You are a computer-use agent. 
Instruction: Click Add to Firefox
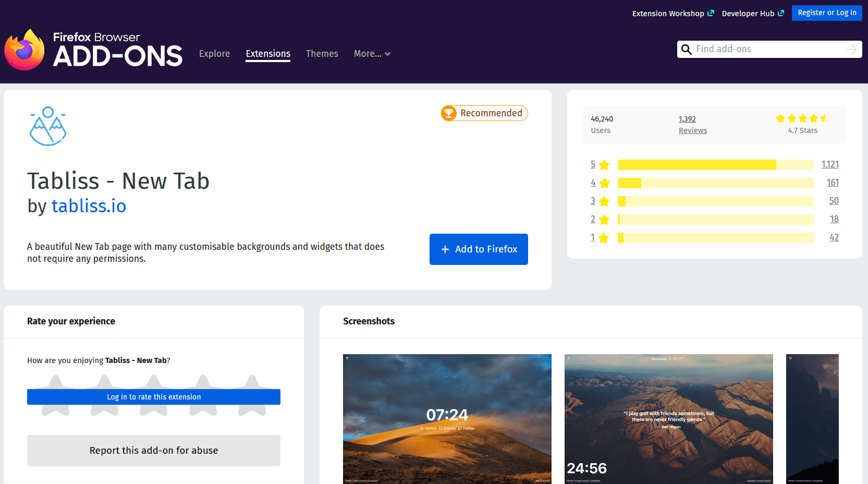click(x=478, y=249)
